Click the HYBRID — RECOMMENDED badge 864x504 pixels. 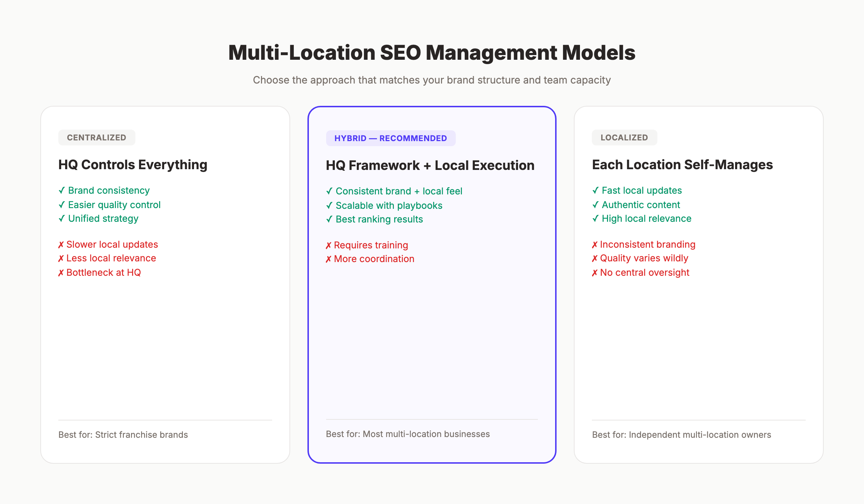(x=391, y=138)
